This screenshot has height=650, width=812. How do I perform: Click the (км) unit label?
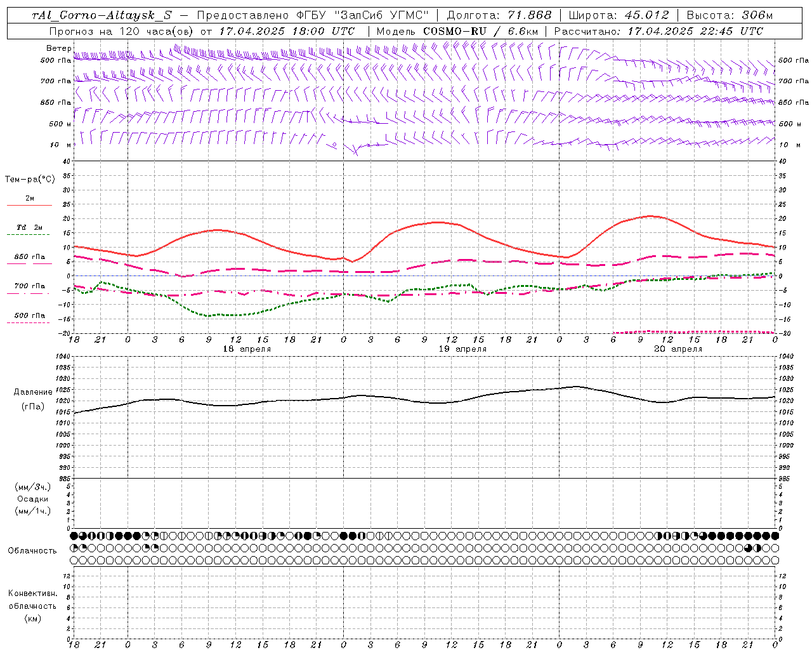(32, 618)
